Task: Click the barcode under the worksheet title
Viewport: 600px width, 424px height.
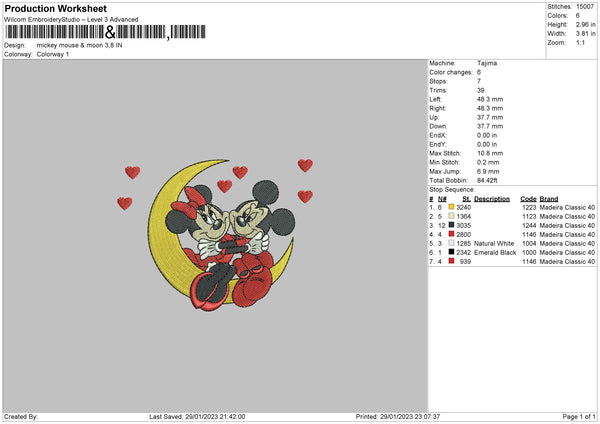Action: (105, 32)
